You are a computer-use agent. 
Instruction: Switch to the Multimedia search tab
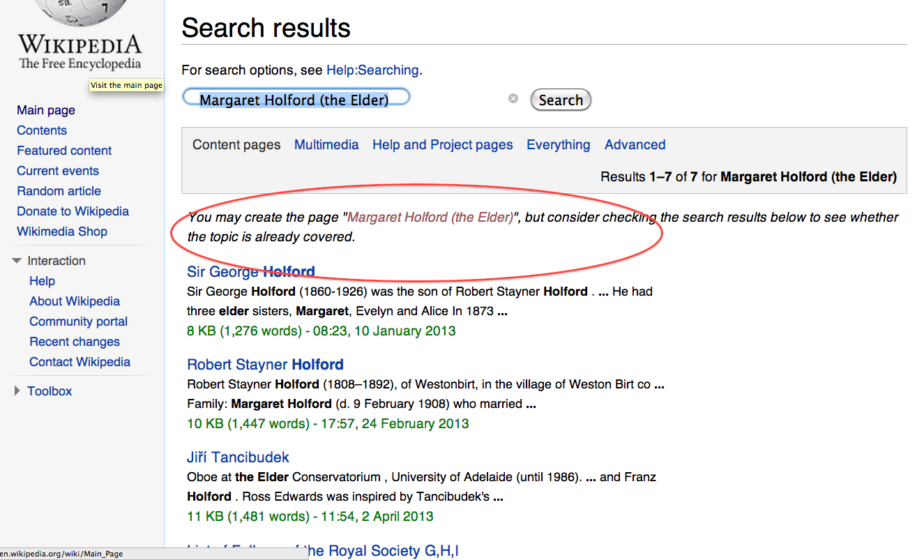coord(326,145)
